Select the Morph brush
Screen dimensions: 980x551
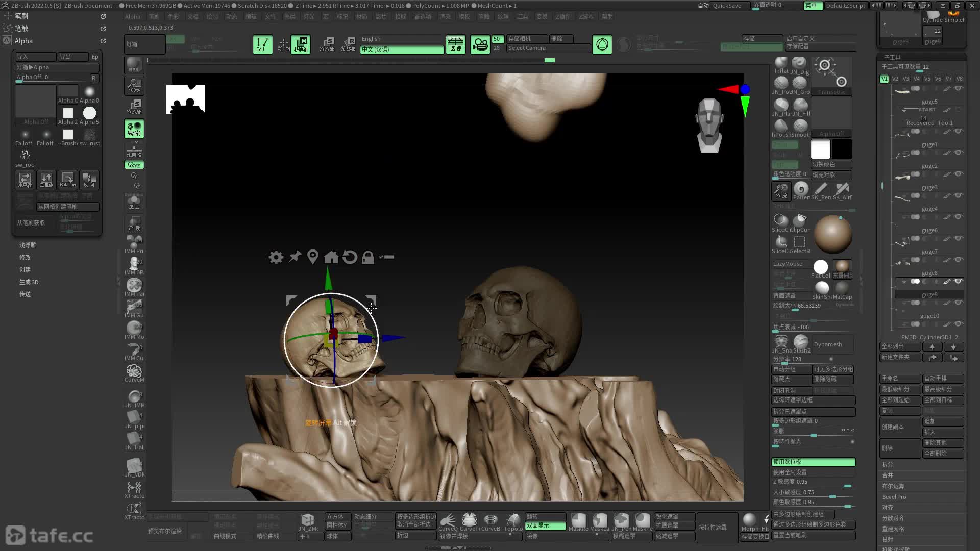[750, 522]
